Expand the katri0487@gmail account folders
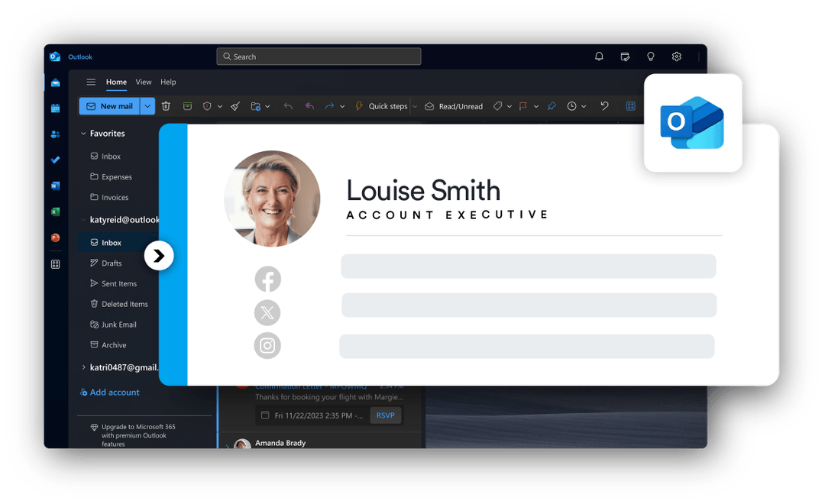Image resolution: width=825 pixels, height=504 pixels. [x=82, y=367]
